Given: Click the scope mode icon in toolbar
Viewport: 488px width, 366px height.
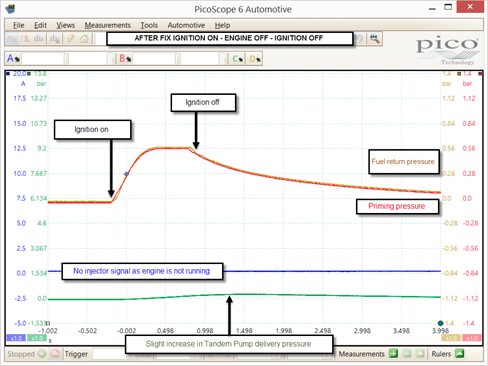Looking at the screenshot, I should 13,39.
